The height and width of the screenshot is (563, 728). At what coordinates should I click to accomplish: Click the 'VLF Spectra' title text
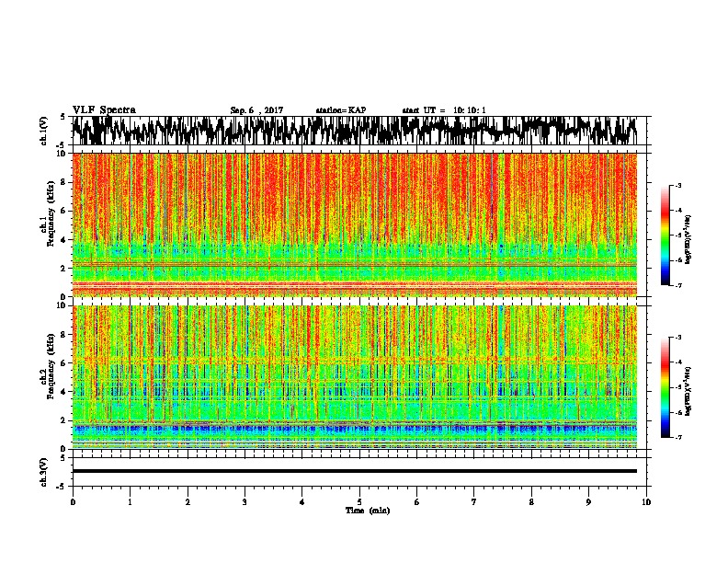(x=104, y=110)
